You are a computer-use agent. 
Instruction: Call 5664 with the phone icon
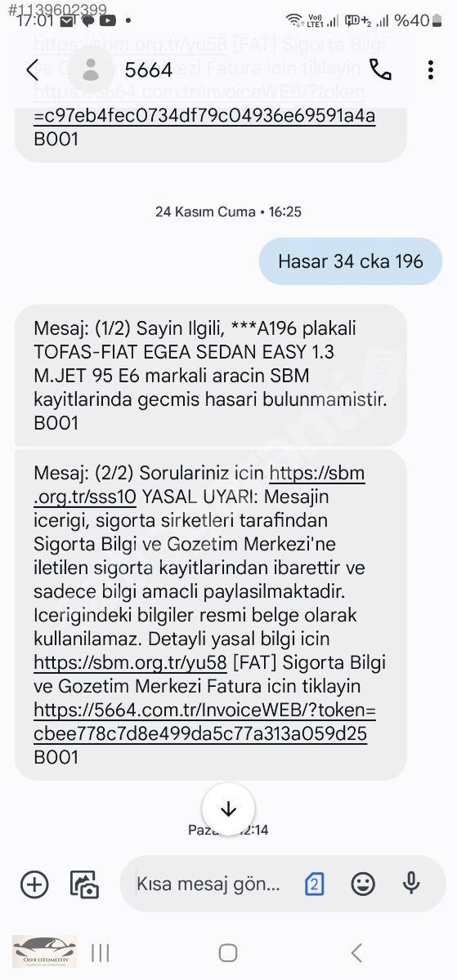[380, 70]
